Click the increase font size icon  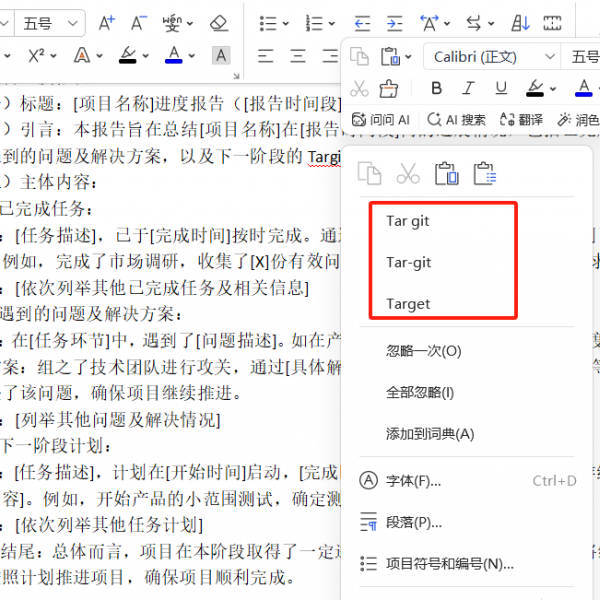tap(107, 22)
